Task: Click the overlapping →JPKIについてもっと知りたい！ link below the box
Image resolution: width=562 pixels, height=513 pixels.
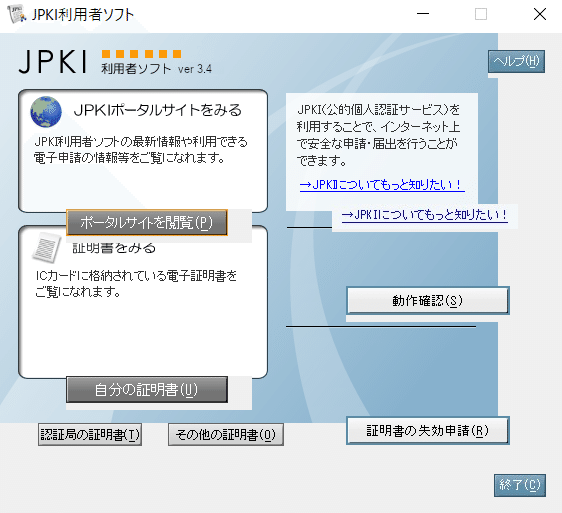Action: click(425, 215)
